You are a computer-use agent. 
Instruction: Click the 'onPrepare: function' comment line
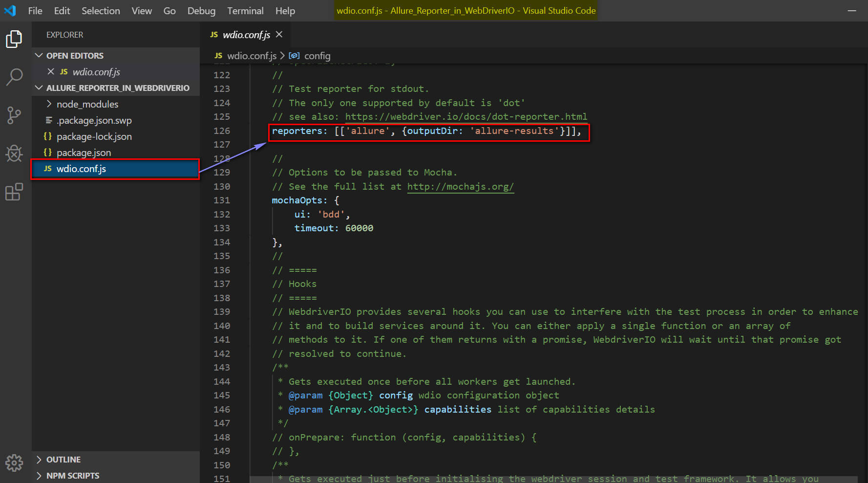(404, 438)
